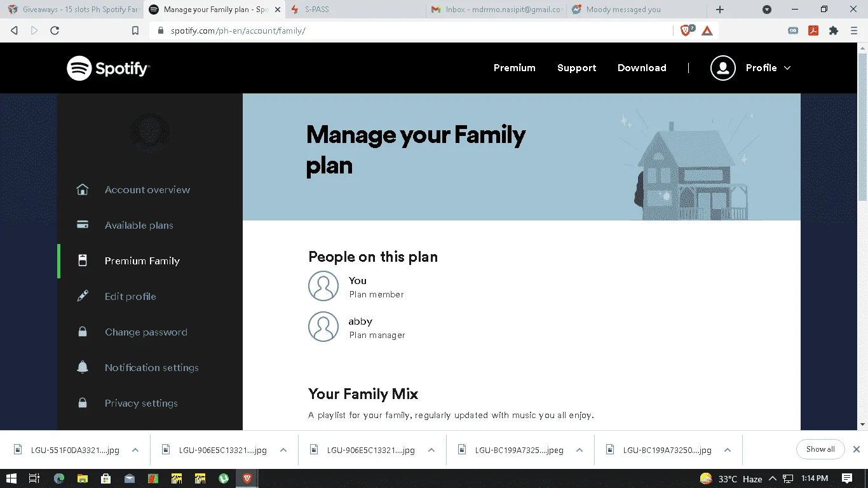Switch to the Giveaways Spotify tab
The height and width of the screenshot is (488, 868).
pyautogui.click(x=72, y=10)
